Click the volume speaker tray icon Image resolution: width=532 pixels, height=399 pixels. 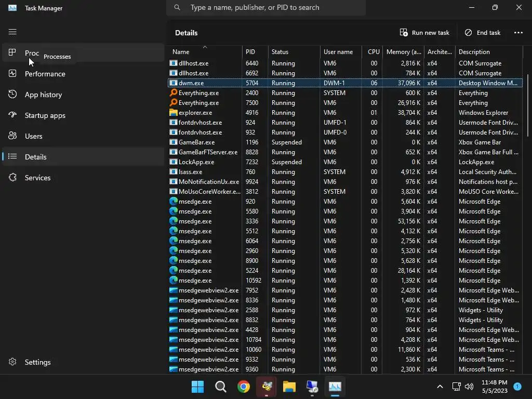469,387
